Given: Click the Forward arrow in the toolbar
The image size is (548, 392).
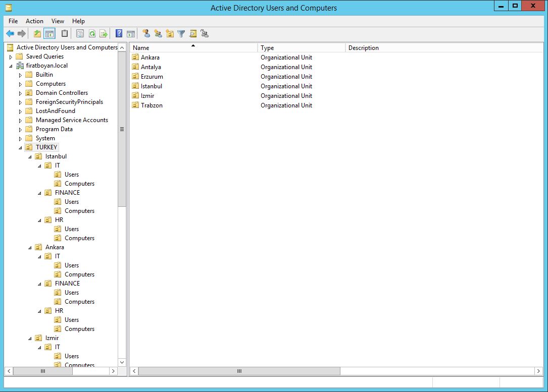Looking at the screenshot, I should coord(22,33).
